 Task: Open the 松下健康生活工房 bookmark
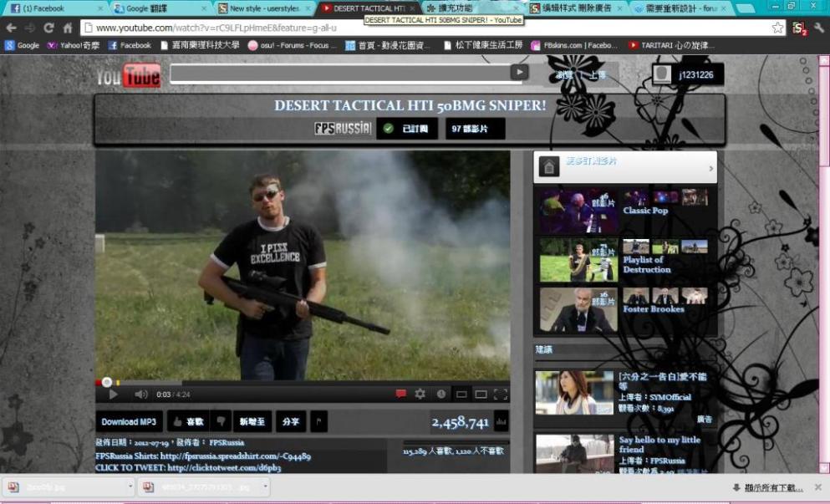tap(483, 45)
